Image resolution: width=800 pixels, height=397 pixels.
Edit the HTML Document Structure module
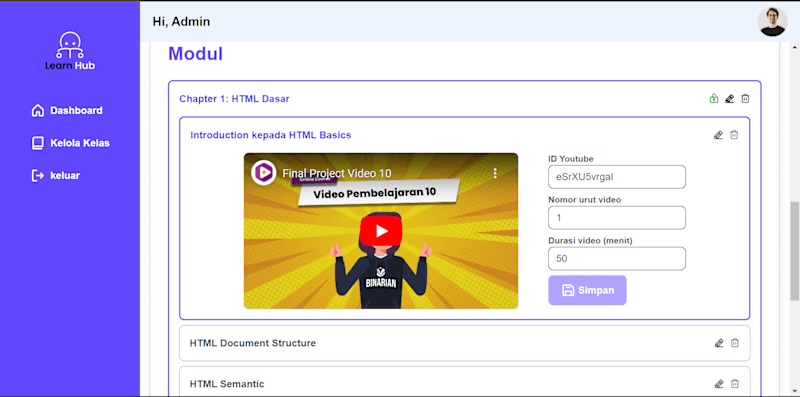point(719,343)
